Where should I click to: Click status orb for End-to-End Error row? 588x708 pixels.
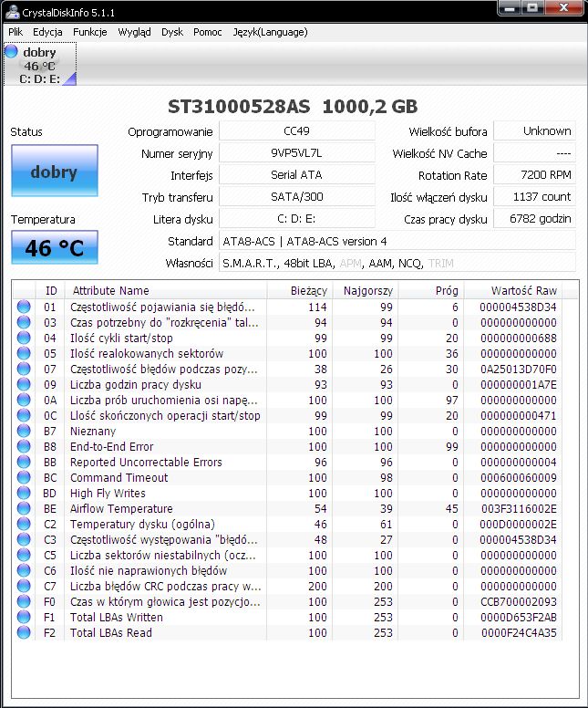[24, 446]
